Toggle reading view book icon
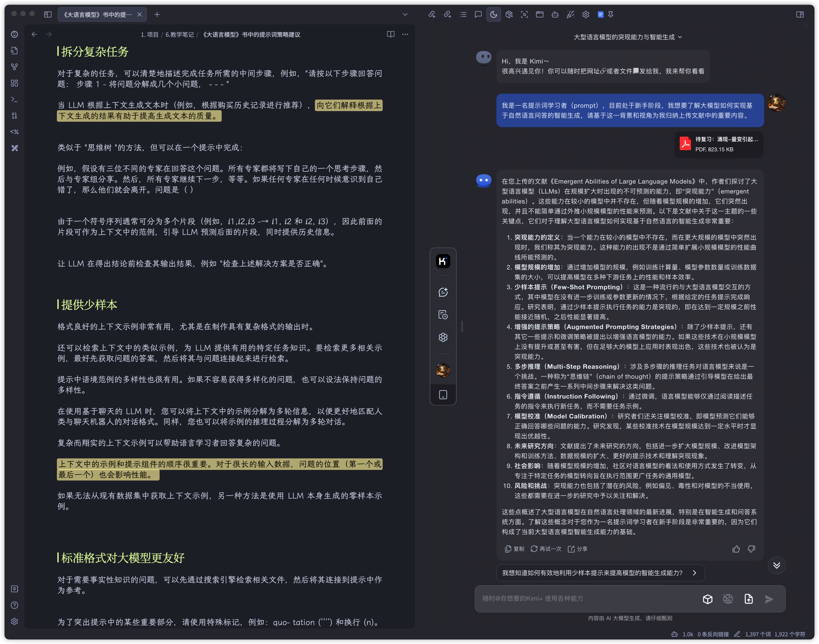819x644 pixels. coord(391,34)
